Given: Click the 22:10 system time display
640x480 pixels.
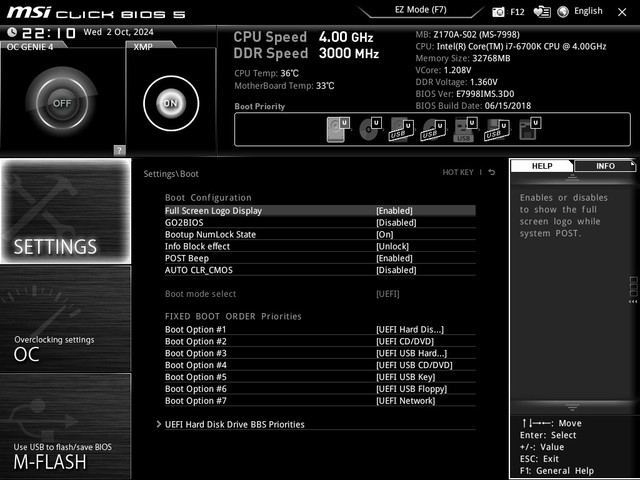Looking at the screenshot, I should (x=49, y=33).
